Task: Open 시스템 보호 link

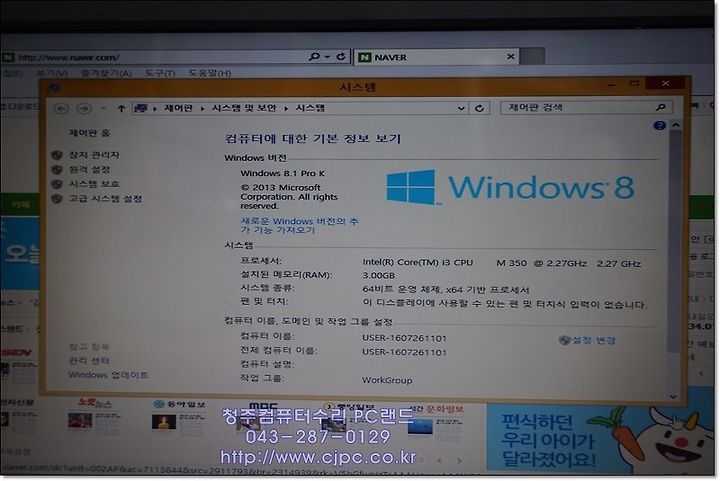Action: tap(94, 184)
